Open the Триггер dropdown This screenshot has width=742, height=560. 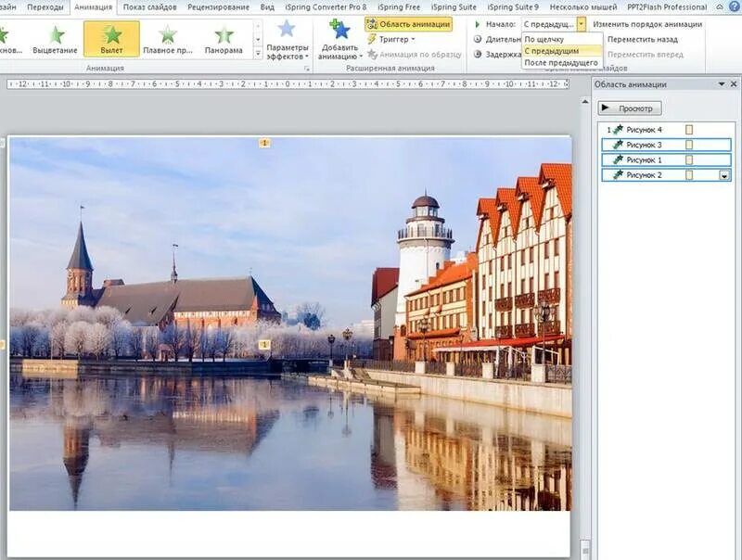click(391, 39)
